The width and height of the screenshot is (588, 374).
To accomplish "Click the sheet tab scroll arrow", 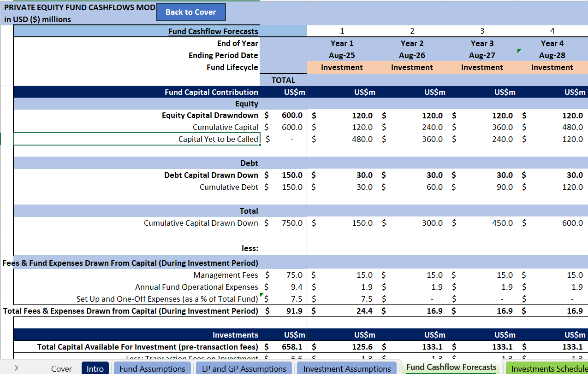I will pyautogui.click(x=16, y=368).
